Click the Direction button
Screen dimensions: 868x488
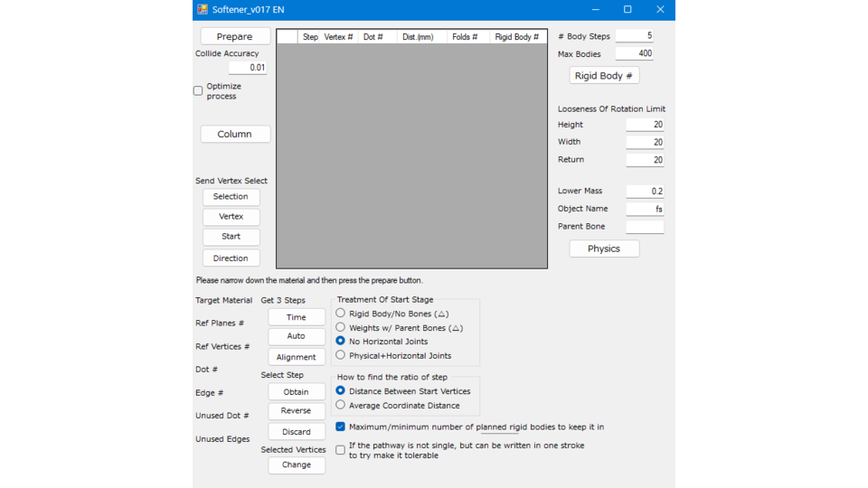point(231,258)
